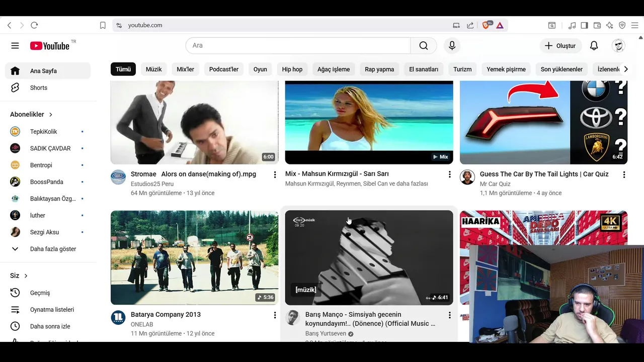Open Sezgi Aksu subscription channel
Image resolution: width=644 pixels, height=362 pixels.
click(x=48, y=232)
